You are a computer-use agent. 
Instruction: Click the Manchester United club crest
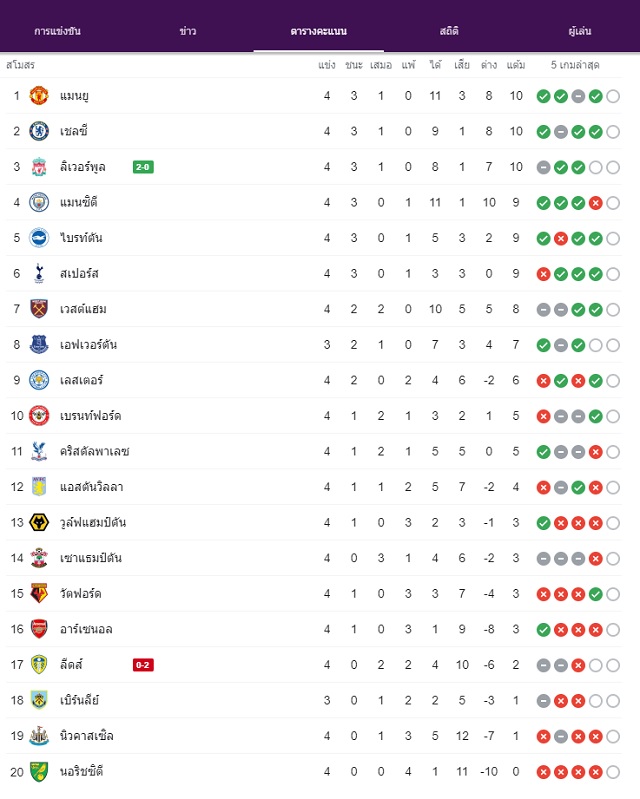39,96
